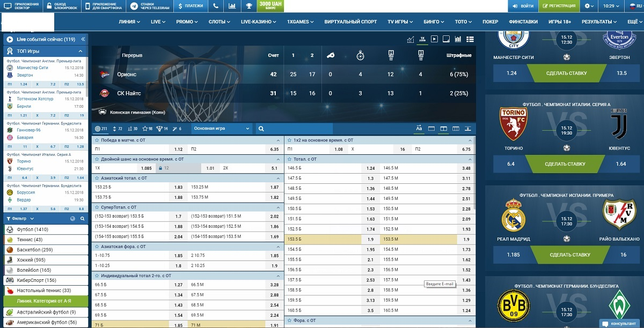Collapse the ТОП Игры panel

[x=80, y=51]
